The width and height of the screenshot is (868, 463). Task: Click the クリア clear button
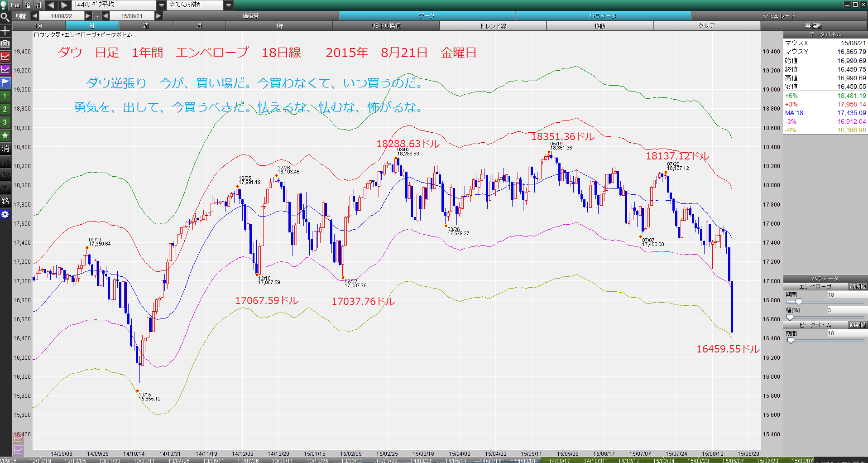point(707,26)
